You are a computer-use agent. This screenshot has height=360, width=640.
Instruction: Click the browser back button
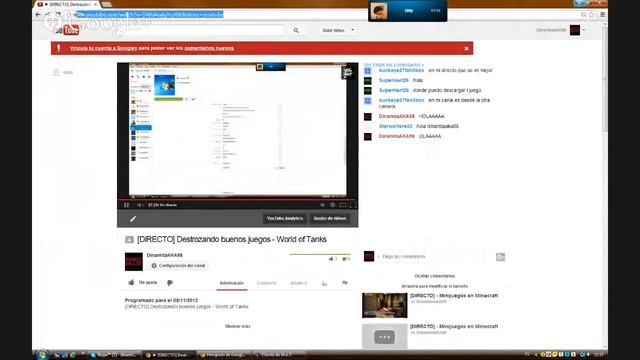tap(38, 15)
